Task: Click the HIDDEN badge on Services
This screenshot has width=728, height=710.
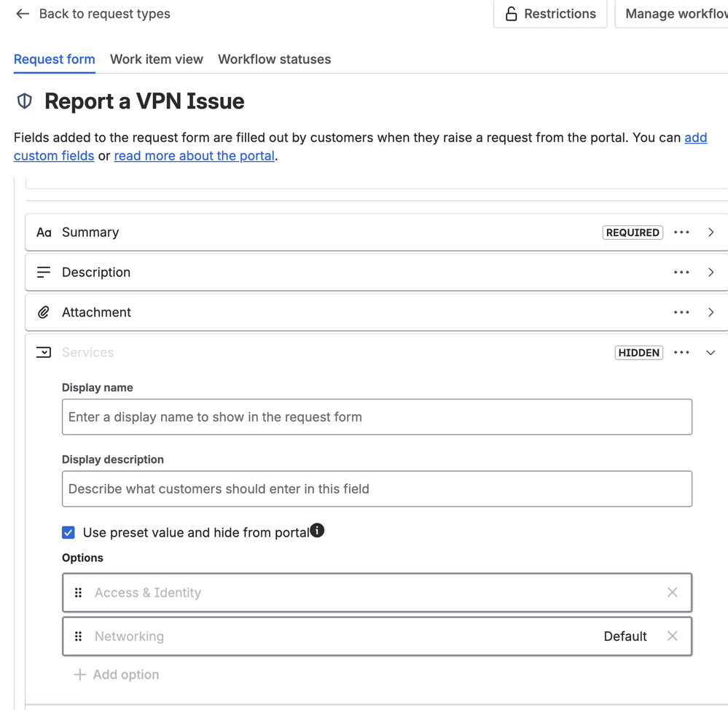Action: click(639, 352)
